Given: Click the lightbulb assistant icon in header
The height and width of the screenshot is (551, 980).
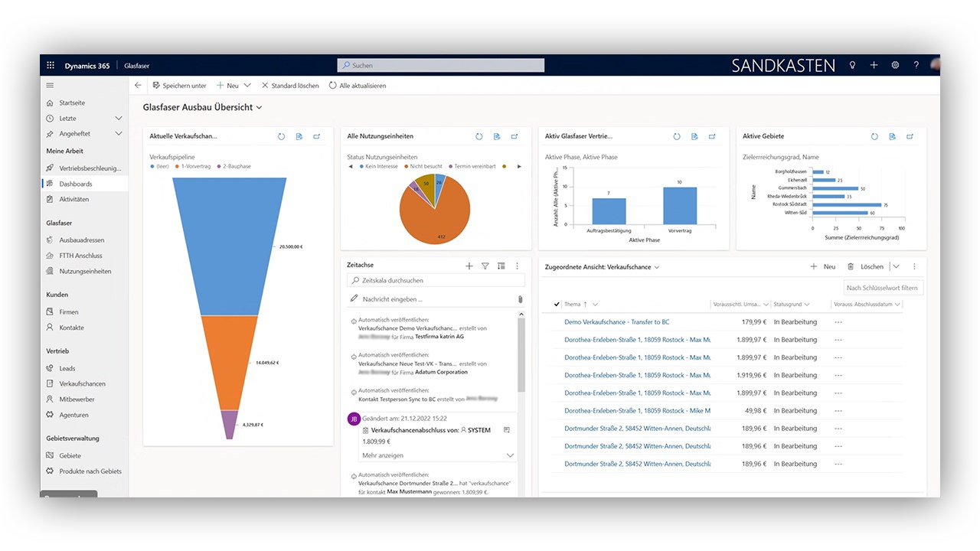Looking at the screenshot, I should point(852,66).
